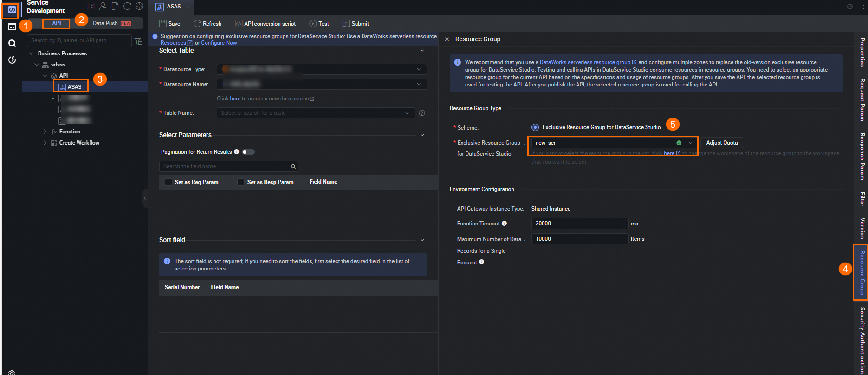Save the API via toolbar
The image size is (868, 375).
170,24
